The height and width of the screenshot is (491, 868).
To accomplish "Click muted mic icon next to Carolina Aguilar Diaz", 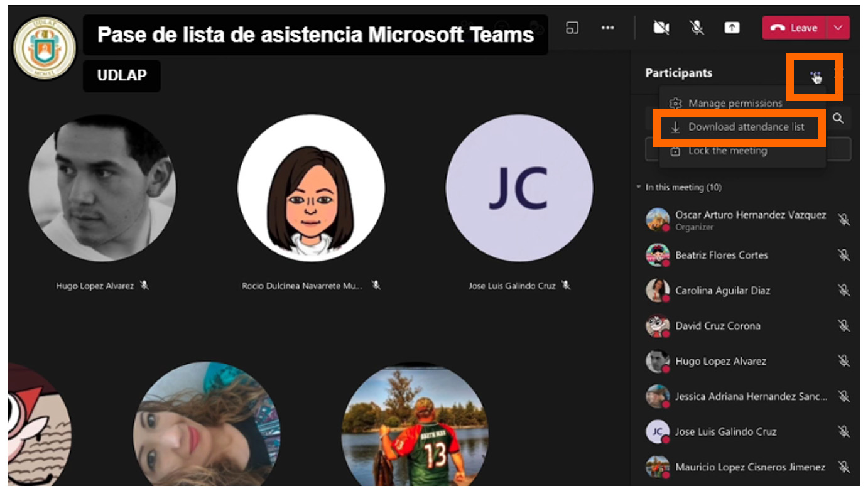I will tap(844, 291).
